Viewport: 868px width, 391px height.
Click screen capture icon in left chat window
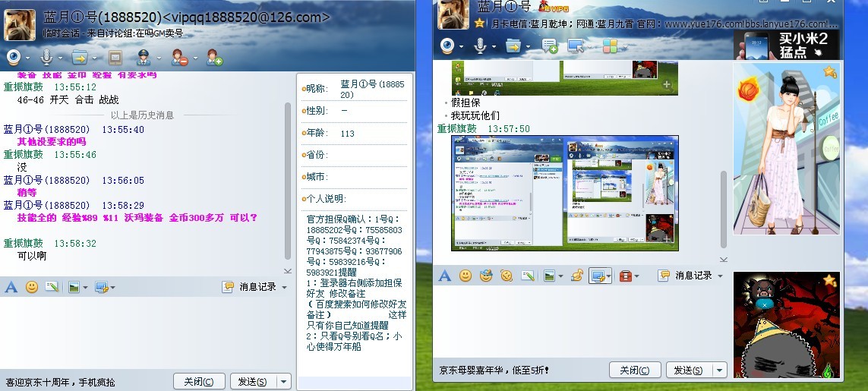(101, 287)
